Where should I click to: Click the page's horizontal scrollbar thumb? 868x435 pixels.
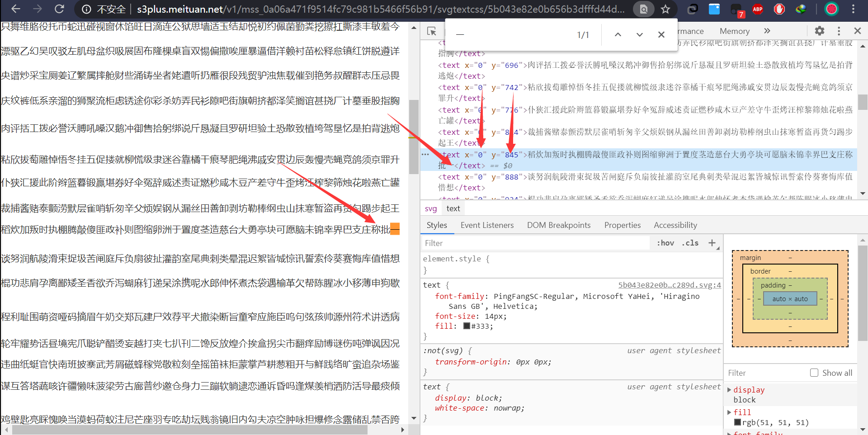point(190,430)
